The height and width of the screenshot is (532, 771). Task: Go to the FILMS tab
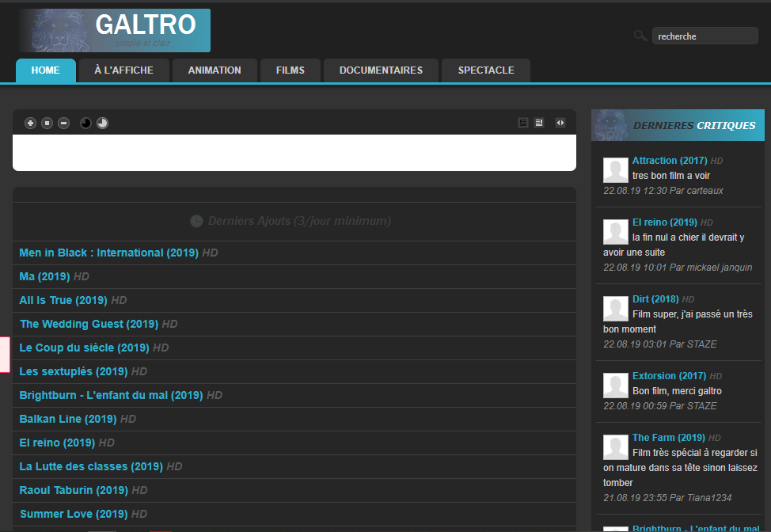tap(290, 70)
